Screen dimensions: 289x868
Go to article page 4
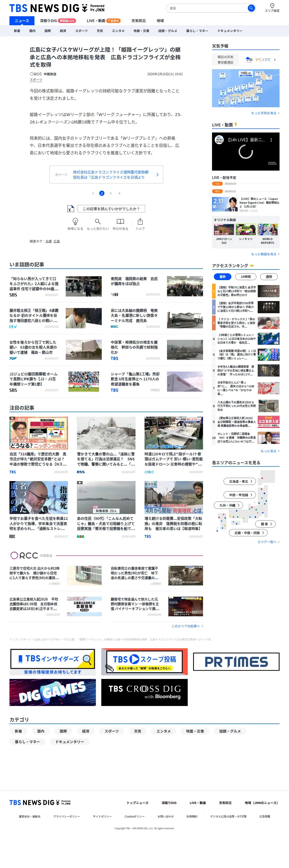[119, 193]
